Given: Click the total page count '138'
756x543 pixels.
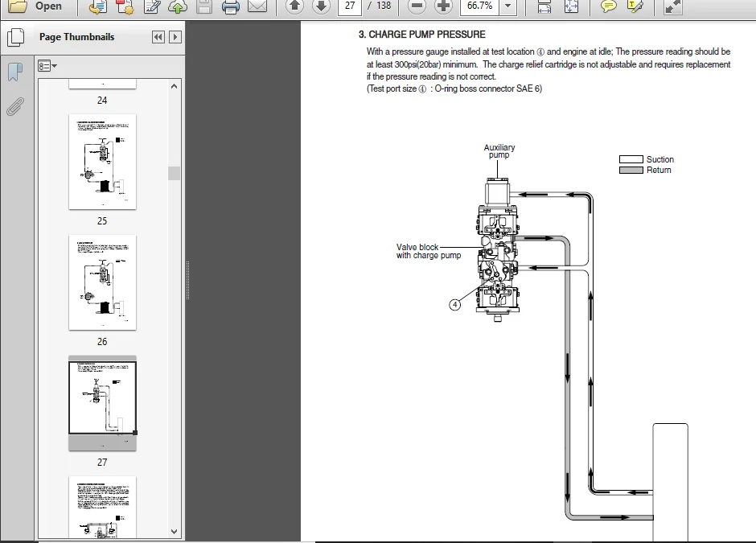Looking at the screenshot, I should [384, 6].
